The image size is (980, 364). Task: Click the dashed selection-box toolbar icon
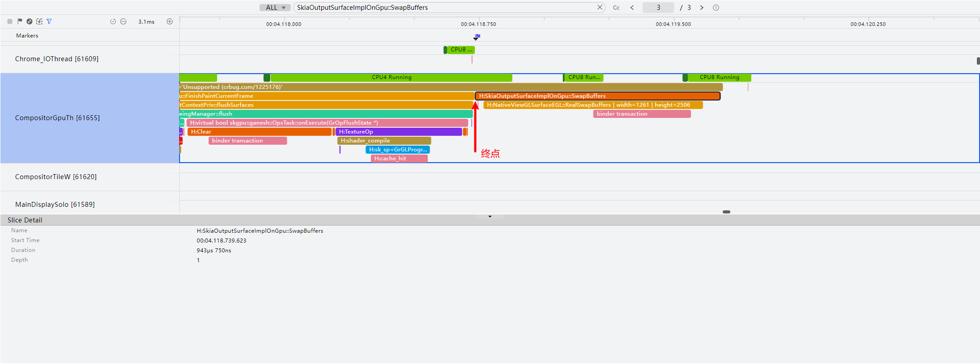(x=39, y=21)
